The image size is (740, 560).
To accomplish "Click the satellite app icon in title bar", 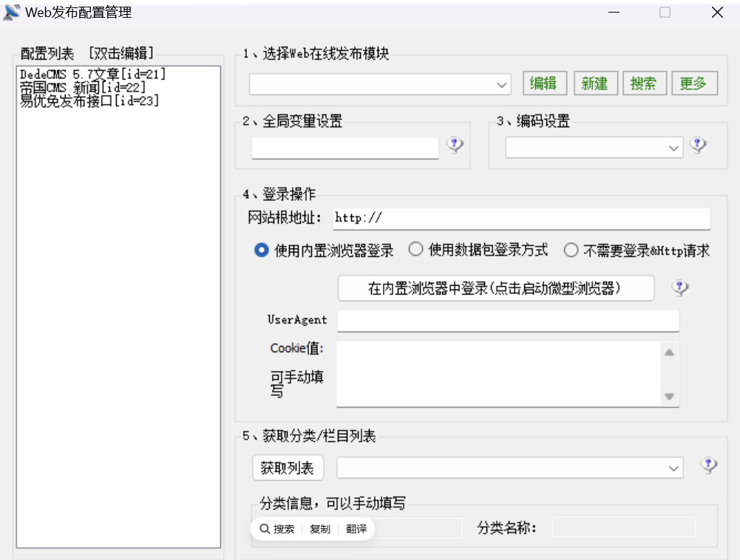I will coord(12,12).
